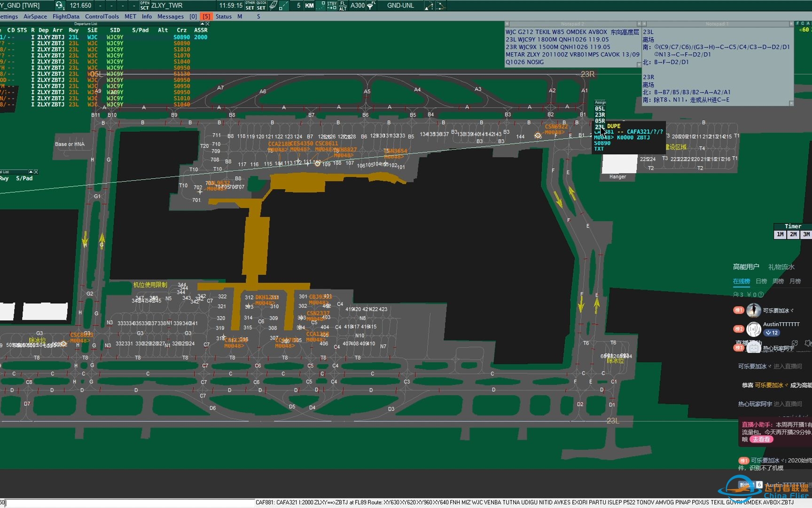Screen dimensions: 812x508
Task: Toggle the KM distance unit button
Action: (x=309, y=5)
